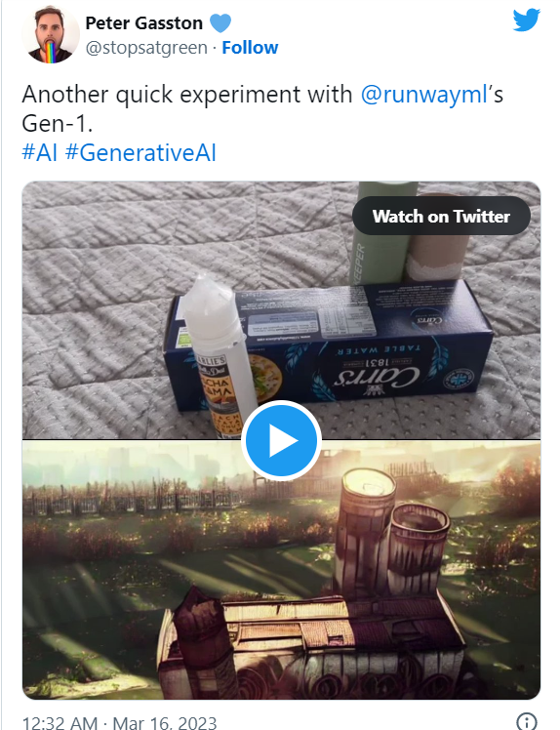Open the #AI hashtag
This screenshot has height=730, width=560.
click(40, 152)
